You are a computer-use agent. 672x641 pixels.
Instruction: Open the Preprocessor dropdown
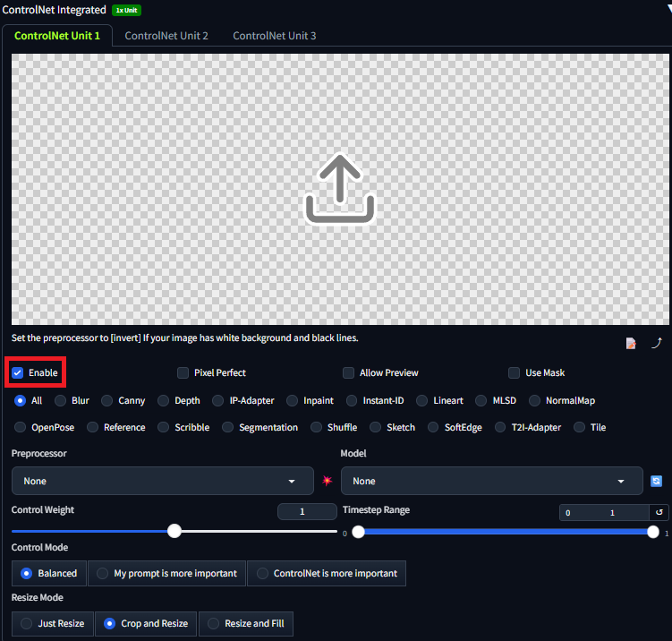(162, 481)
